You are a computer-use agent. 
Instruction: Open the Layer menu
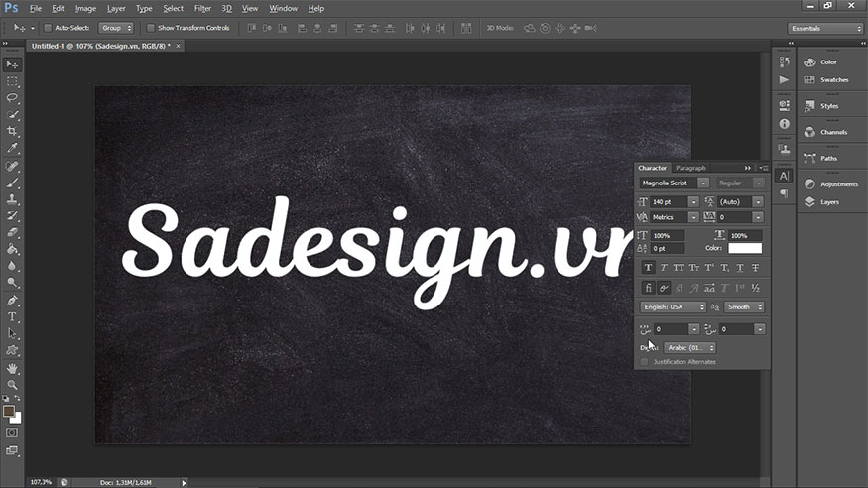(116, 8)
